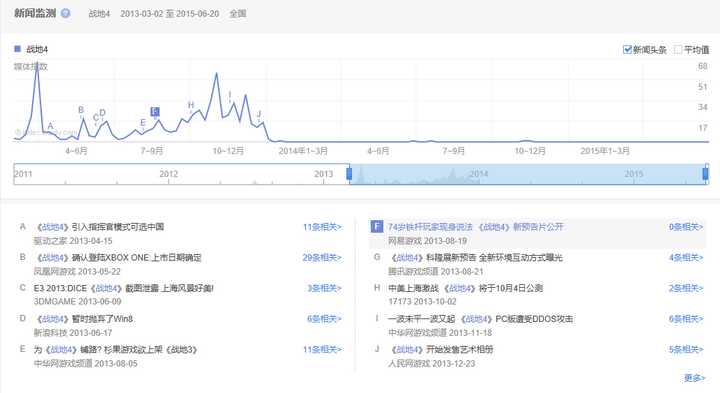The height and width of the screenshot is (393, 720).
Task: View 6条相关 for news item D
Action: pos(325,319)
